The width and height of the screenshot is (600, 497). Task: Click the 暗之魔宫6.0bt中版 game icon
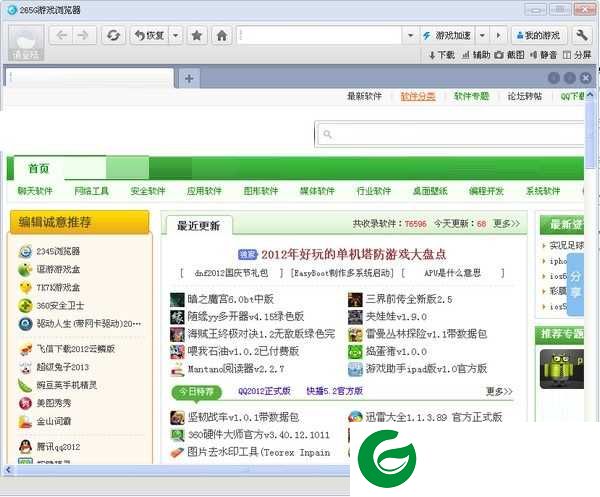click(x=177, y=300)
